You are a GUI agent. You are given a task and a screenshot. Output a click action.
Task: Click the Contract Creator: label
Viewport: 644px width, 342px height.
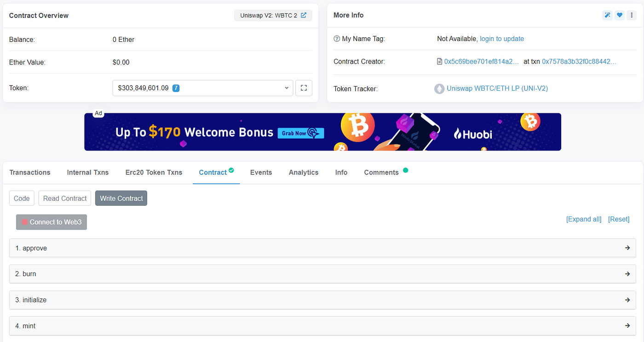tap(359, 61)
